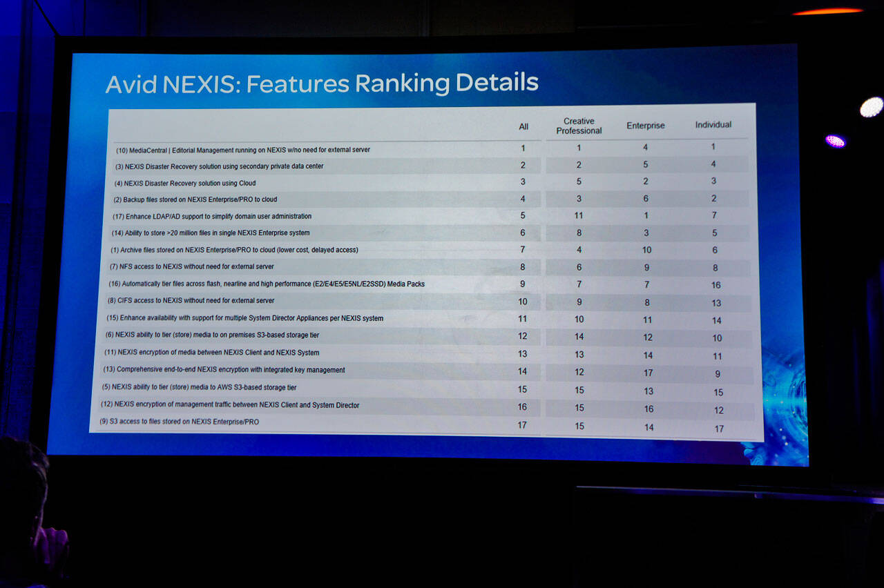Click '(15) Enhance availability with support' row label
Viewport: 884px width, 588px height.
(x=244, y=318)
